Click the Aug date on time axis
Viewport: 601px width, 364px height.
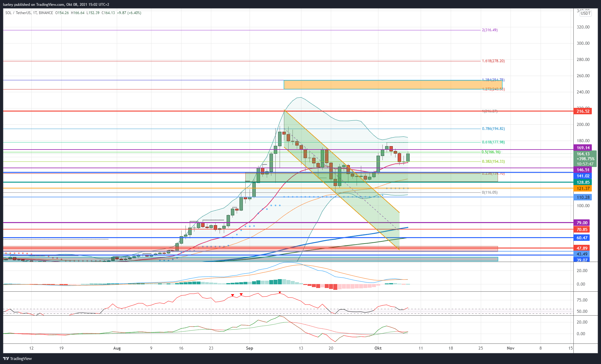pos(117,348)
